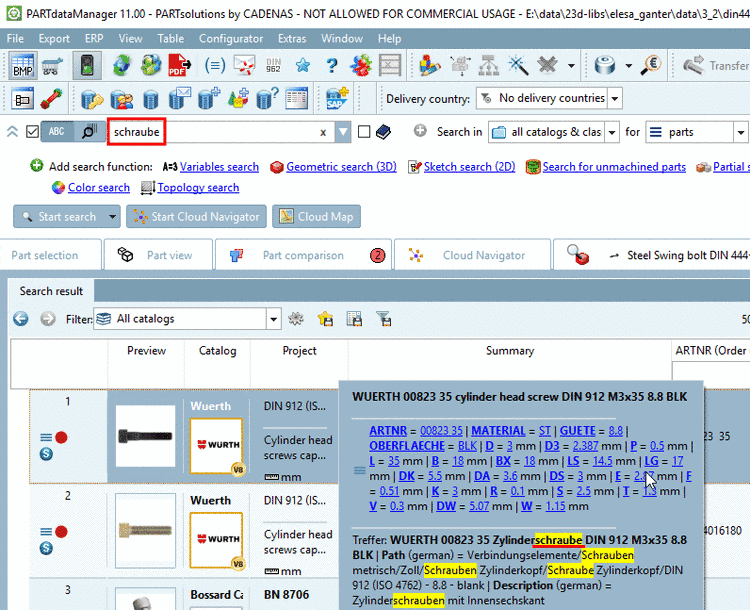
Task: Open the File menu
Action: click(x=15, y=38)
